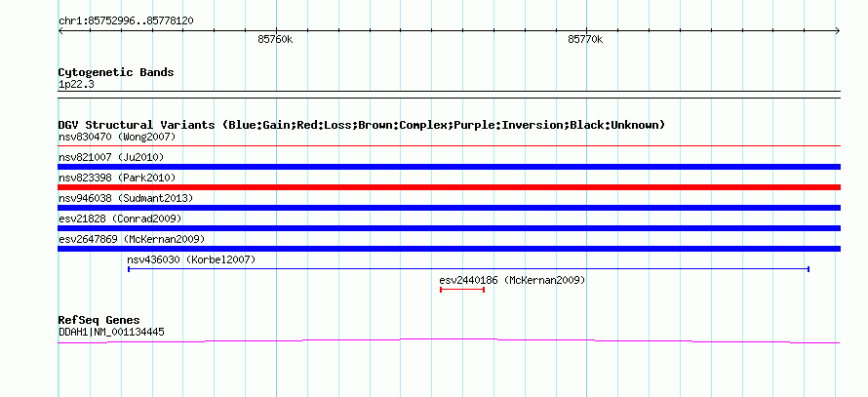Select the magenta DDAH1 gene track line
This screenshot has width=868, height=397.
tap(449, 341)
